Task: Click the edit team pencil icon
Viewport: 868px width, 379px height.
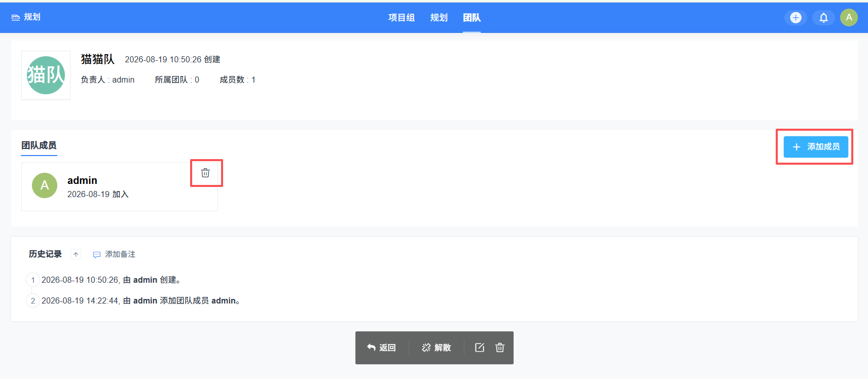Action: 480,347
